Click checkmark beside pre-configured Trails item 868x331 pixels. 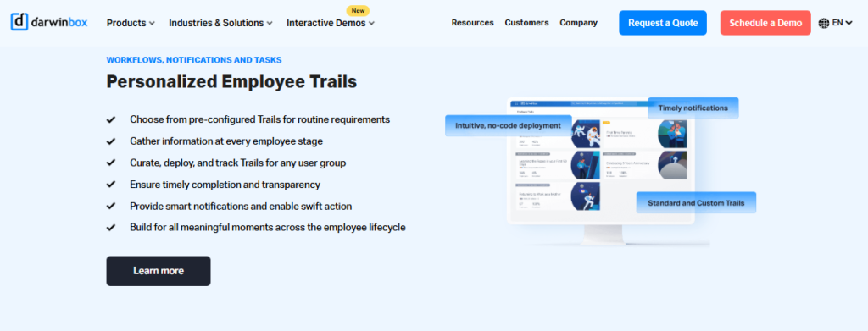tap(111, 119)
